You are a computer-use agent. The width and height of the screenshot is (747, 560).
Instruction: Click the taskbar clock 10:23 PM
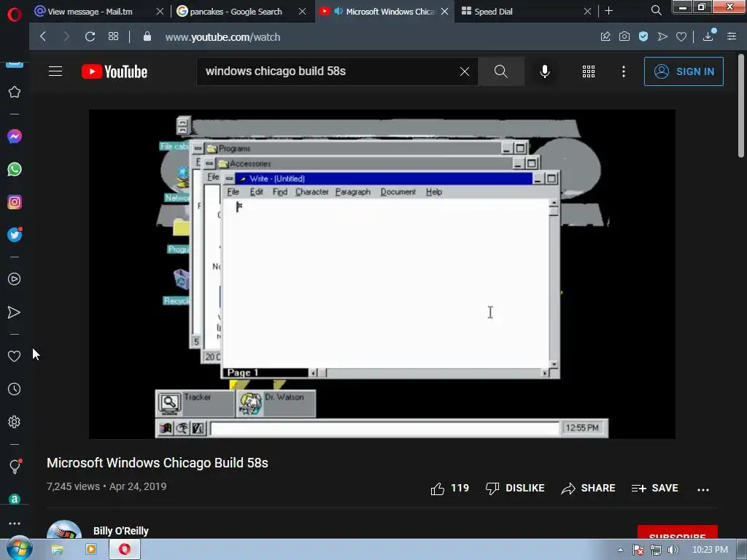point(710,550)
